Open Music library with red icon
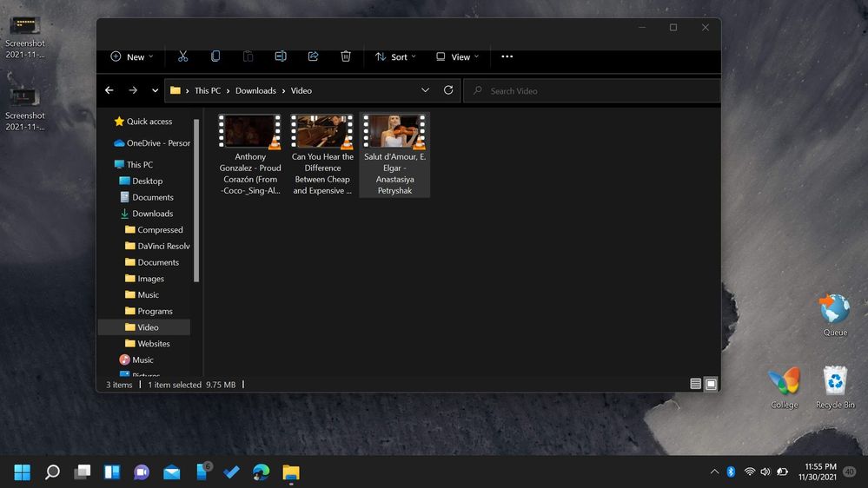The image size is (868, 488). [x=136, y=359]
